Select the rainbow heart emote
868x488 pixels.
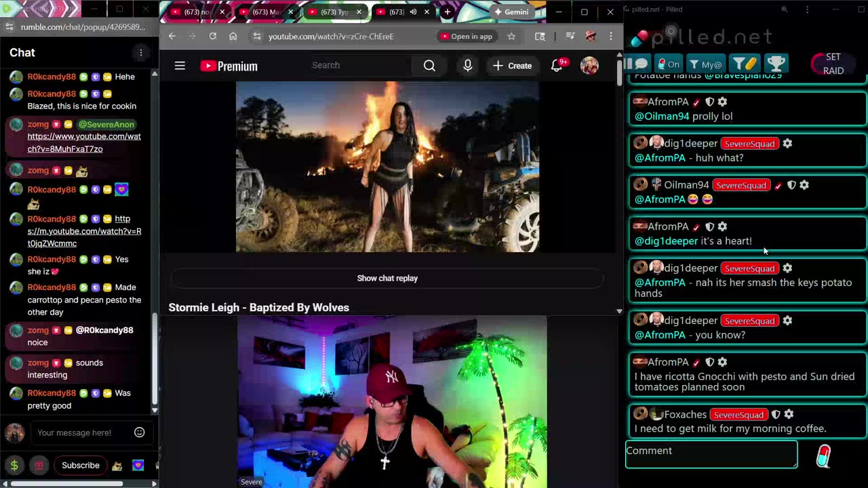(138, 466)
